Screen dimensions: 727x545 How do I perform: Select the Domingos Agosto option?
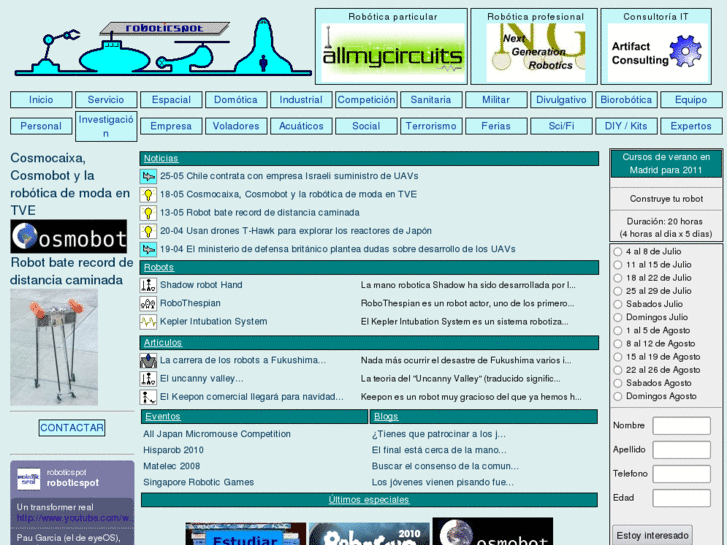click(x=618, y=397)
